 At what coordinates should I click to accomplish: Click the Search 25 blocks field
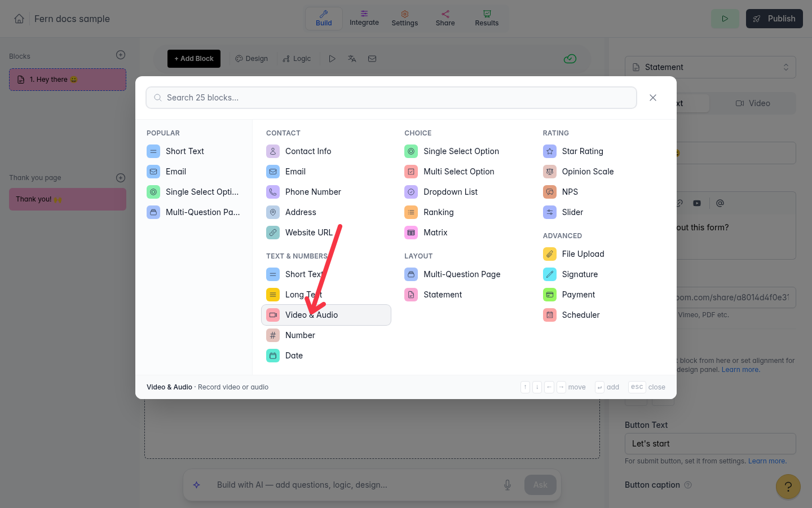click(x=391, y=98)
